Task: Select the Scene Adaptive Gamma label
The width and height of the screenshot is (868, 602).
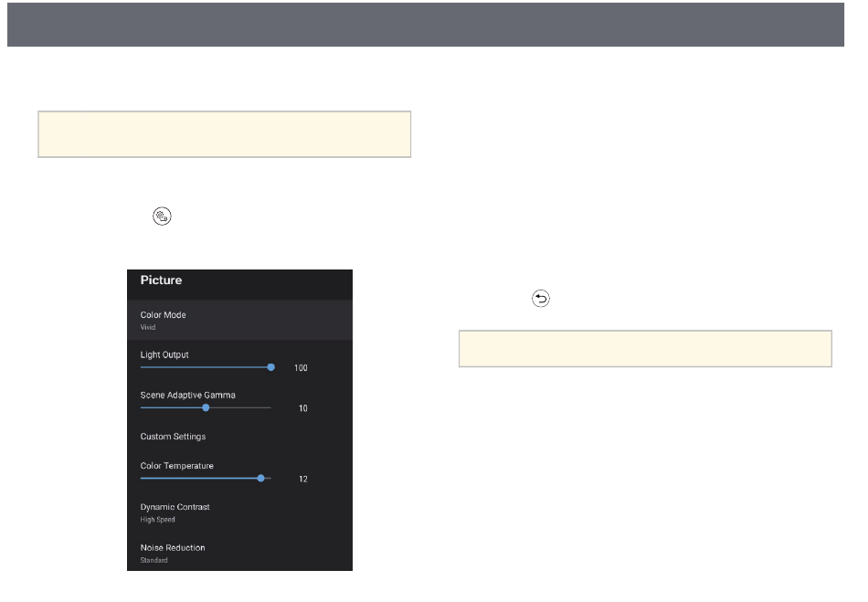Action: click(x=187, y=395)
